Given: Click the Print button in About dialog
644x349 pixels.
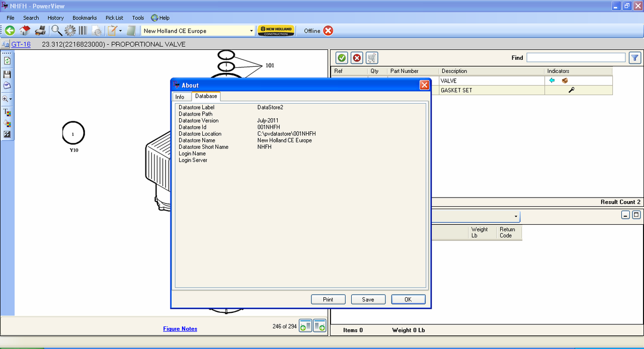Looking at the screenshot, I should tap(328, 299).
